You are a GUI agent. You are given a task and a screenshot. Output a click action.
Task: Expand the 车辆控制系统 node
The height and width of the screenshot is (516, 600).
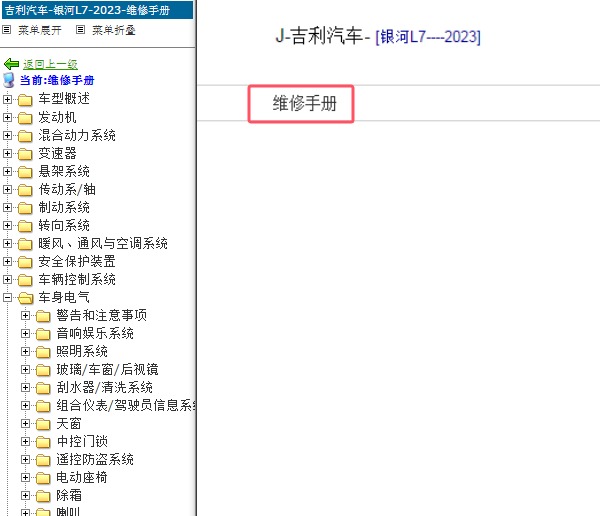pos(7,279)
